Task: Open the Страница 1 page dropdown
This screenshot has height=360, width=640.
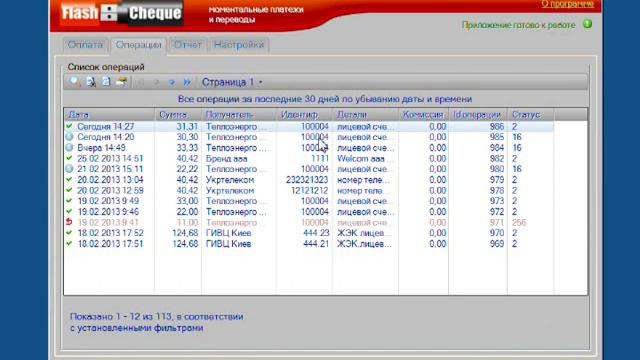Action: coord(232,82)
